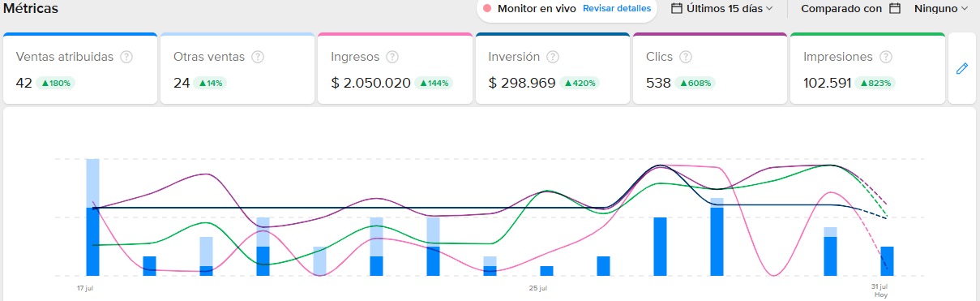Click the $ 2.050.020 income value
The width and height of the screenshot is (980, 301).
point(370,83)
